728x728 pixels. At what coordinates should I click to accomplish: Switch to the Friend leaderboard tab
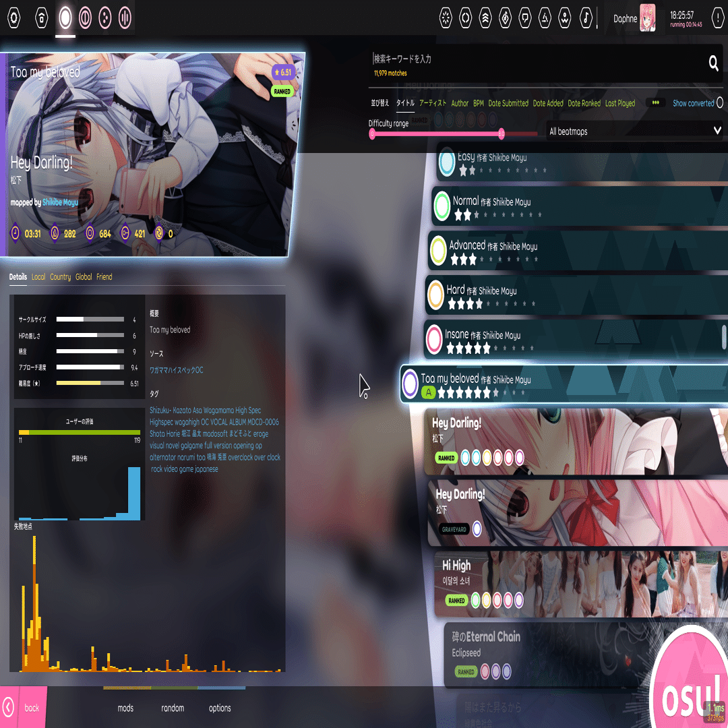coord(104,277)
